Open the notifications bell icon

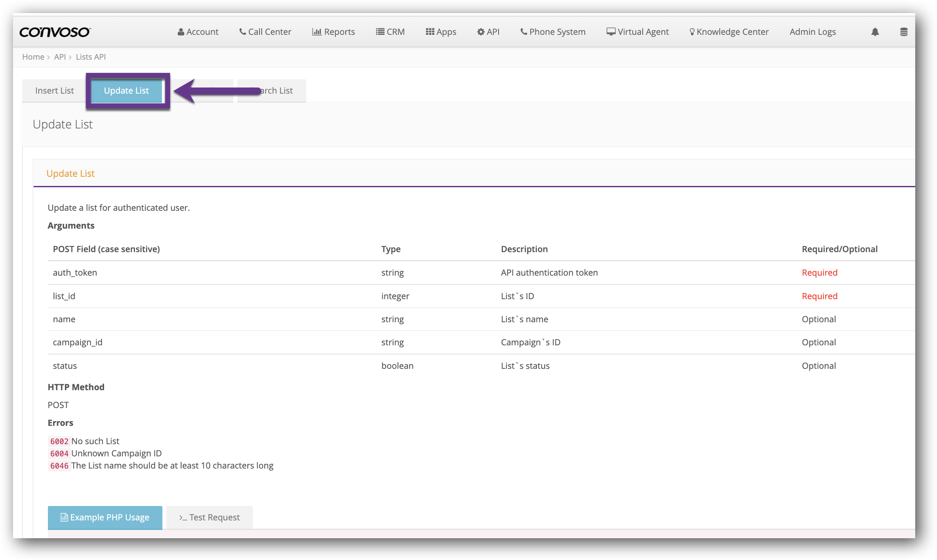click(875, 32)
